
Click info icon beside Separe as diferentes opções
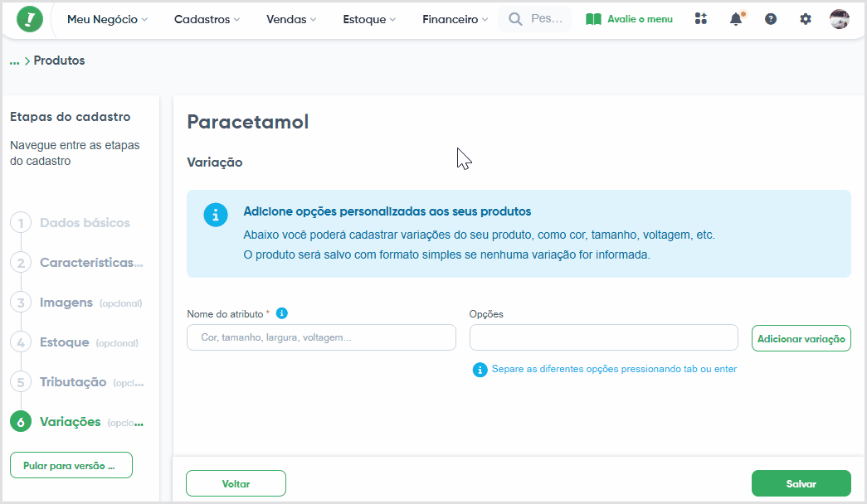(480, 370)
